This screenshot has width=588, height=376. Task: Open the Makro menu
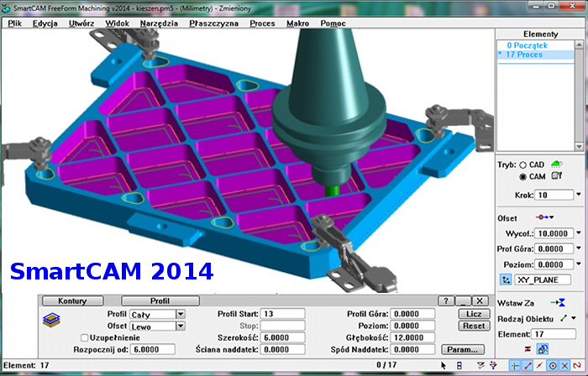[297, 23]
